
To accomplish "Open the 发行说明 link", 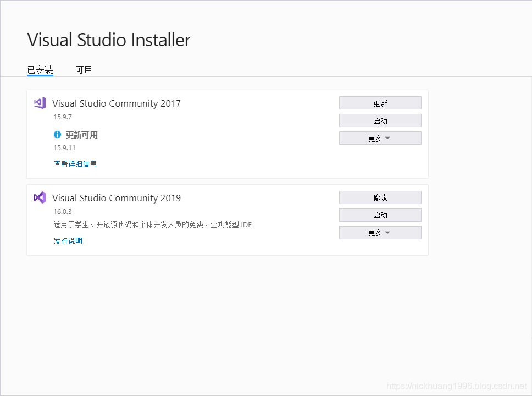I will point(68,241).
